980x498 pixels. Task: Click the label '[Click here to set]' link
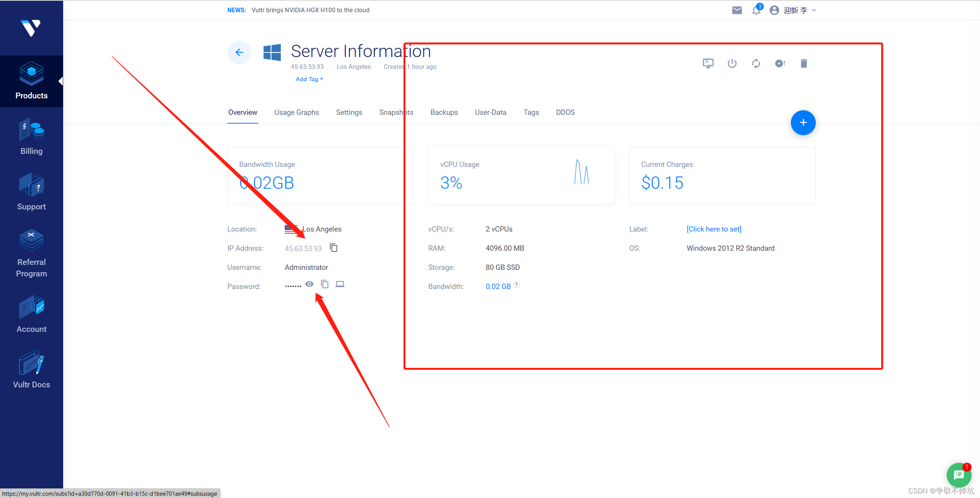(714, 229)
